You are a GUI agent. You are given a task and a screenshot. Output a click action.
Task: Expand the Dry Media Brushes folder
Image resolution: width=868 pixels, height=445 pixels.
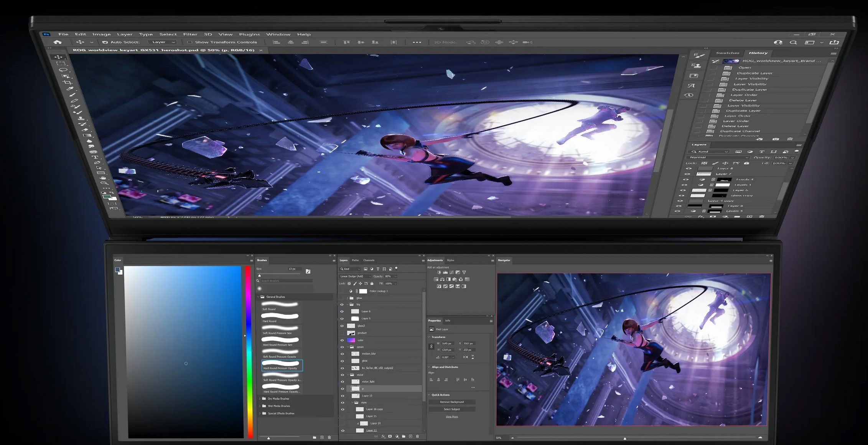click(x=260, y=399)
